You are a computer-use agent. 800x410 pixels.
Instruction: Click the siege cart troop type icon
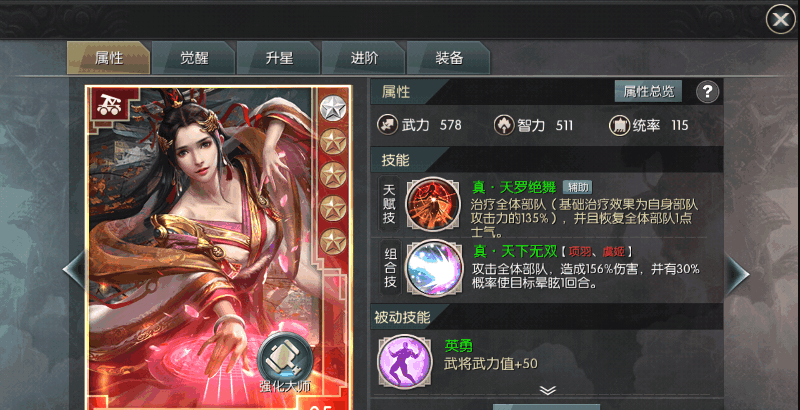(x=108, y=106)
